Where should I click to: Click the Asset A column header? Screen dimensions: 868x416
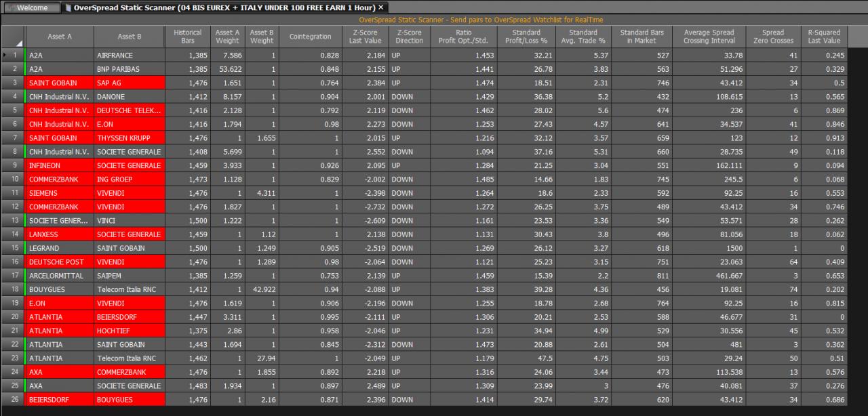[x=60, y=37]
